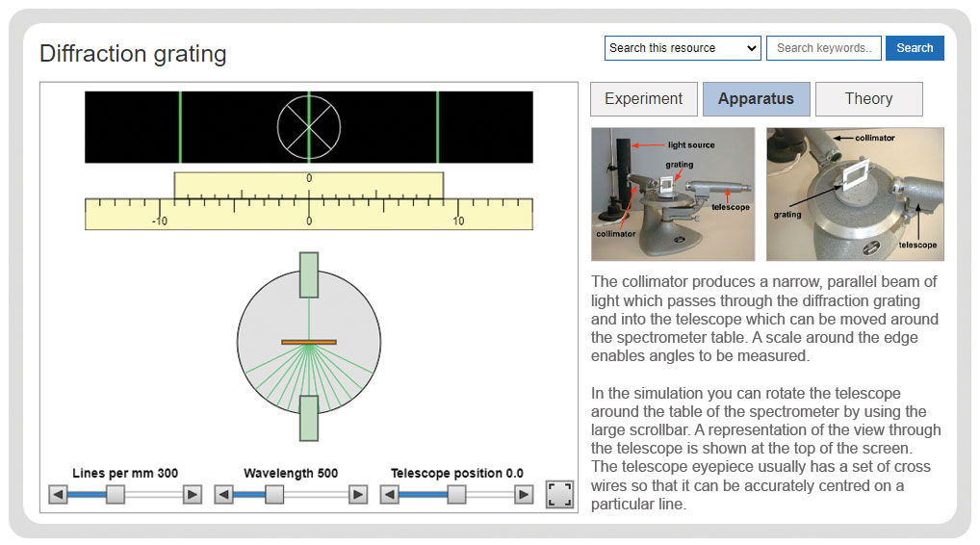Screen dimensions: 980x545
Task: Click the -10 label on main scale
Action: pyautogui.click(x=160, y=221)
